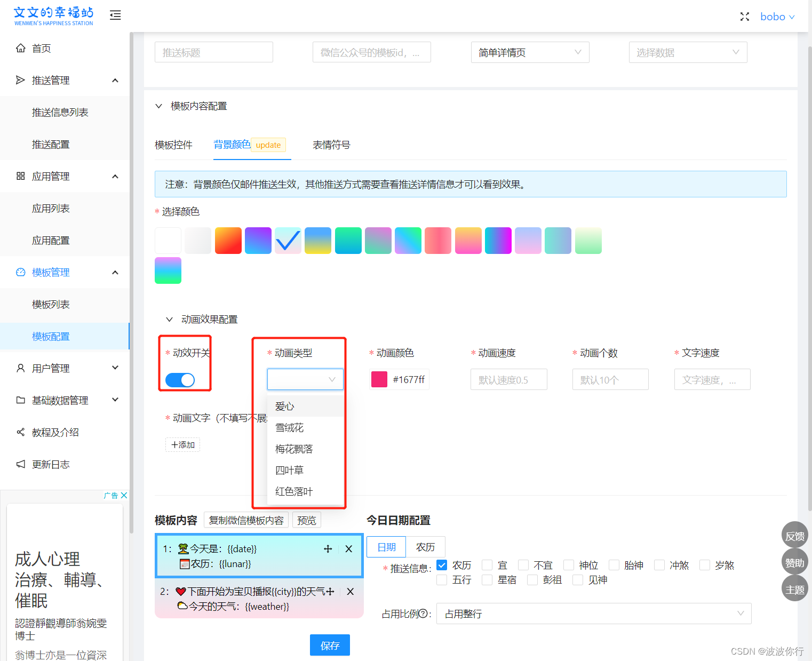Click the +添加 animation text button
The image size is (812, 661).
(x=183, y=444)
